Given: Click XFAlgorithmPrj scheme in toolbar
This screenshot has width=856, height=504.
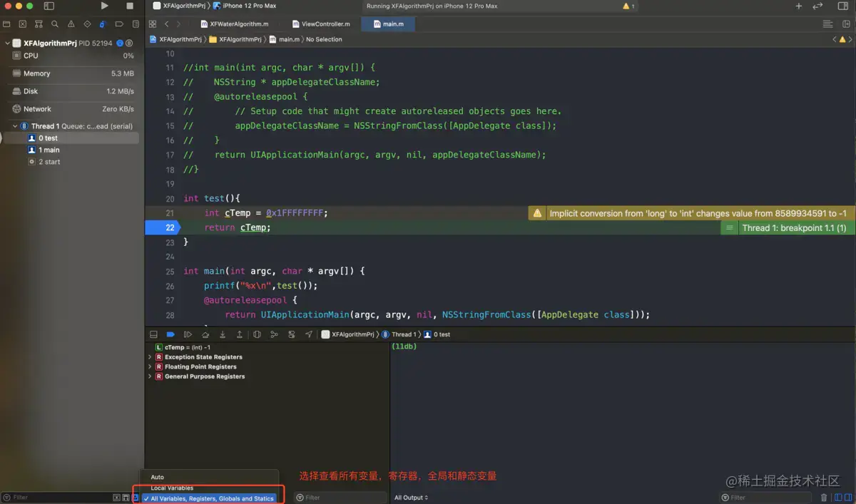Looking at the screenshot, I should (178, 6).
